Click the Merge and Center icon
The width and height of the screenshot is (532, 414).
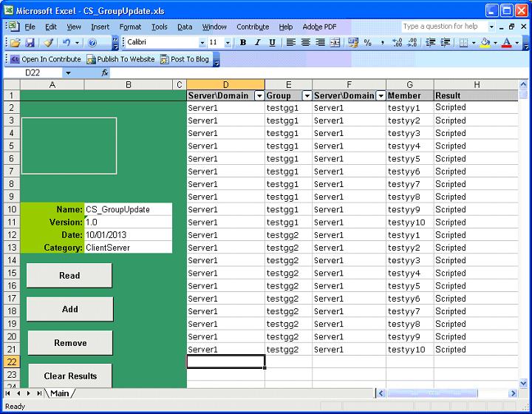(335, 43)
